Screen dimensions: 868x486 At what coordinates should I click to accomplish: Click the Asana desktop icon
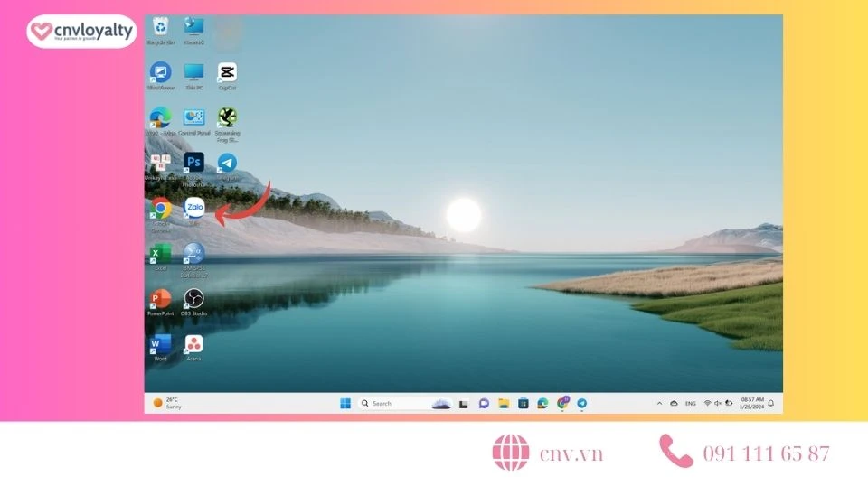193,344
